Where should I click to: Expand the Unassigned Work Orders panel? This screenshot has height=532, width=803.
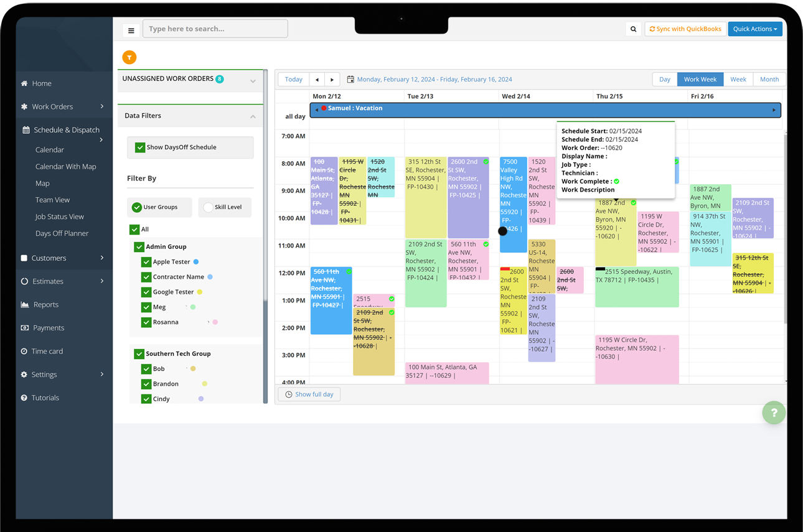253,81
